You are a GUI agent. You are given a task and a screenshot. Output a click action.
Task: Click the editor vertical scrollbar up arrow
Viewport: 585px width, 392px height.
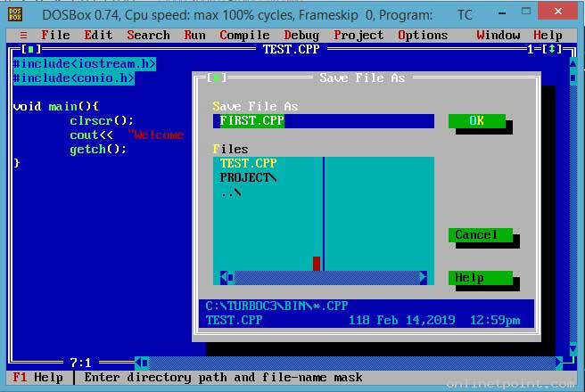[x=573, y=64]
